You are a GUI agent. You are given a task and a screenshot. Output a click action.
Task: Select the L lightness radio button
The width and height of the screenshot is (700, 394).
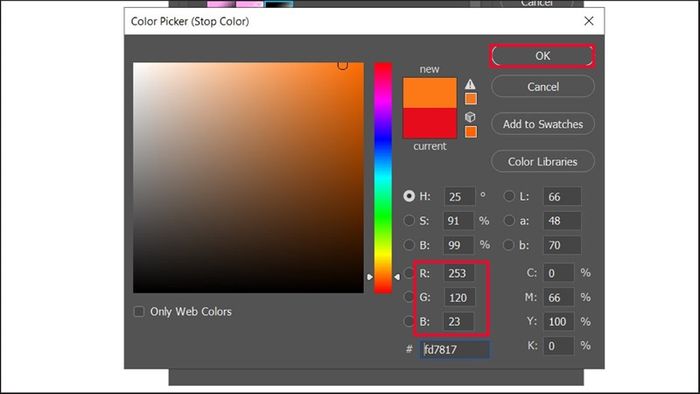click(509, 196)
